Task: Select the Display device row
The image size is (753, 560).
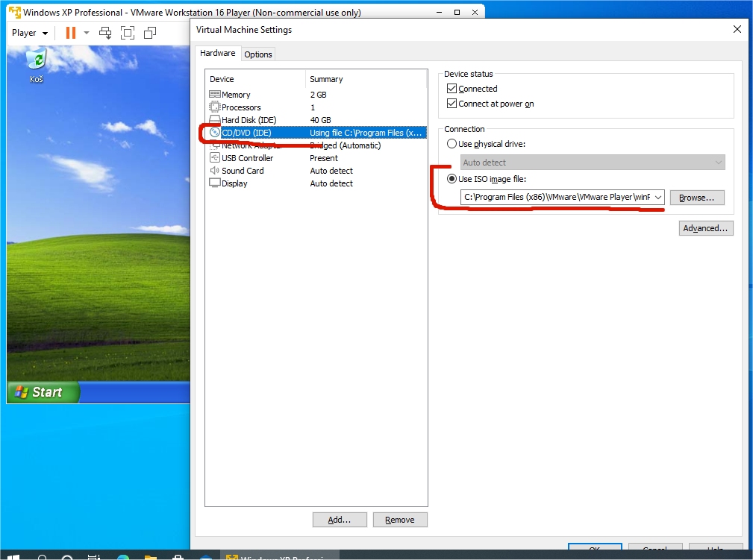Action: 316,183
